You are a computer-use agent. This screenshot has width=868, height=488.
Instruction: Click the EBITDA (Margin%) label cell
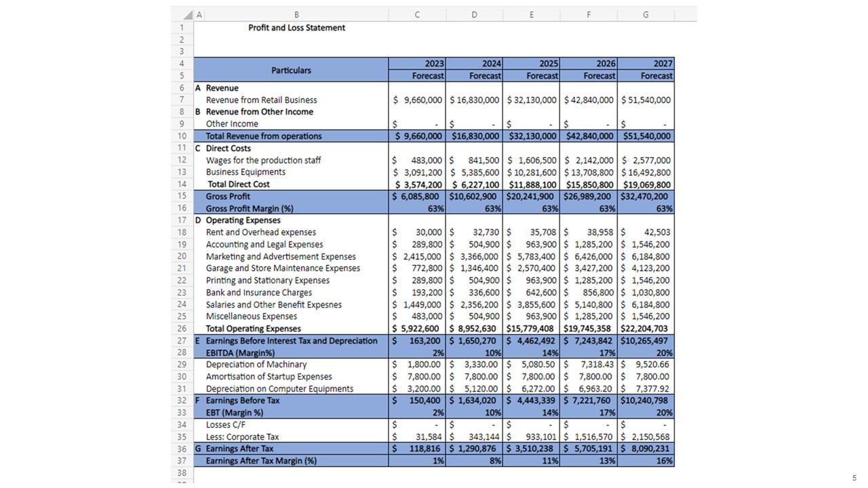click(240, 353)
